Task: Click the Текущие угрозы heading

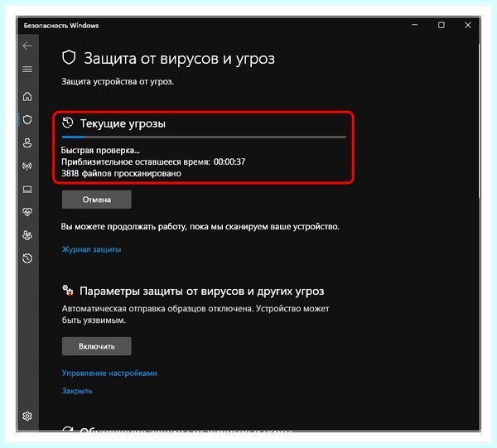Action: click(x=123, y=123)
